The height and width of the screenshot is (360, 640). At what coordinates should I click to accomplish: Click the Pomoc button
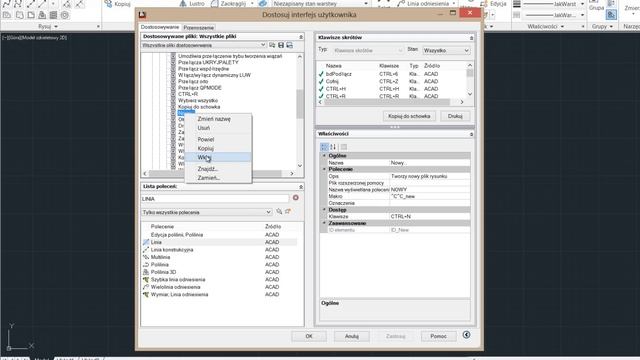[x=438, y=336]
